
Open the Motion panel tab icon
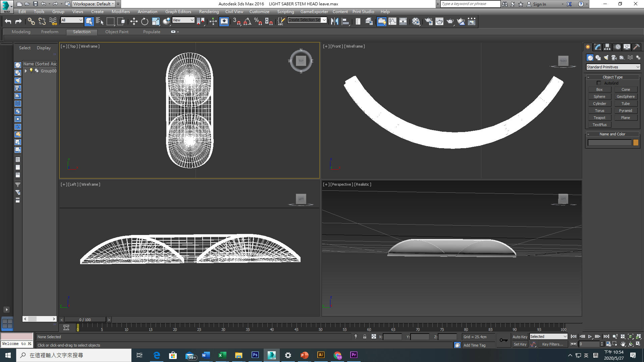click(x=618, y=47)
